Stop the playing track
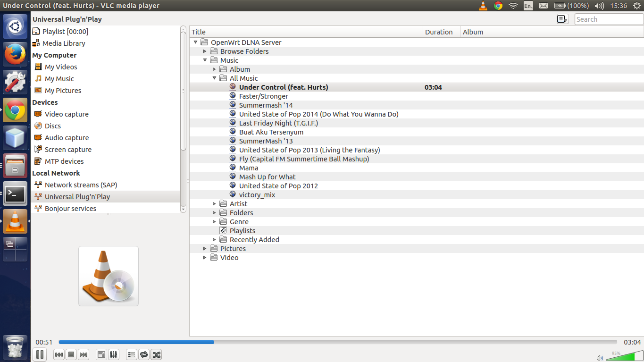Image resolution: width=644 pixels, height=362 pixels. 71,354
